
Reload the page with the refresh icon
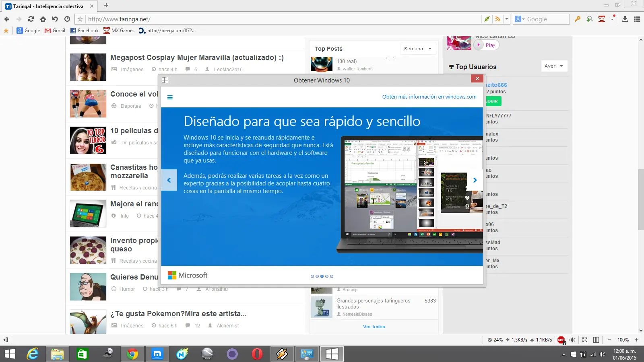(x=31, y=19)
